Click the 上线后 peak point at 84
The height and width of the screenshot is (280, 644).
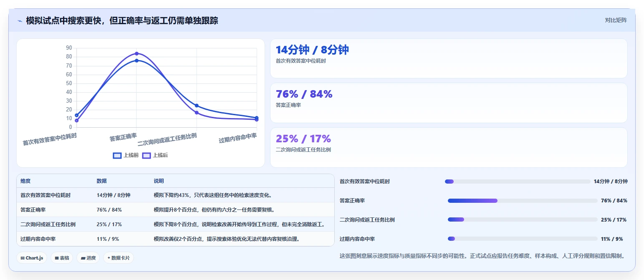pyautogui.click(x=136, y=53)
